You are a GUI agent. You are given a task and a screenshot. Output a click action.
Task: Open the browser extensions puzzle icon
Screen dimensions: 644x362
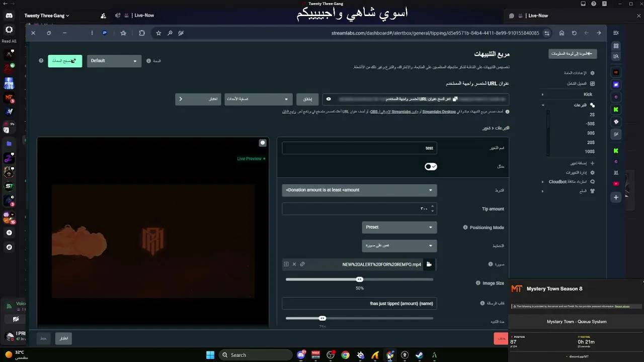(x=142, y=33)
